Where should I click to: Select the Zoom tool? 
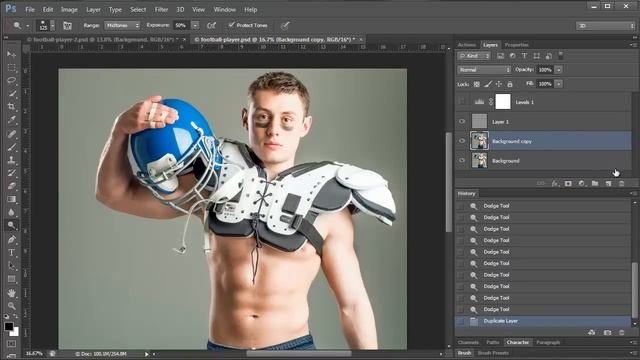pyautogui.click(x=11, y=306)
